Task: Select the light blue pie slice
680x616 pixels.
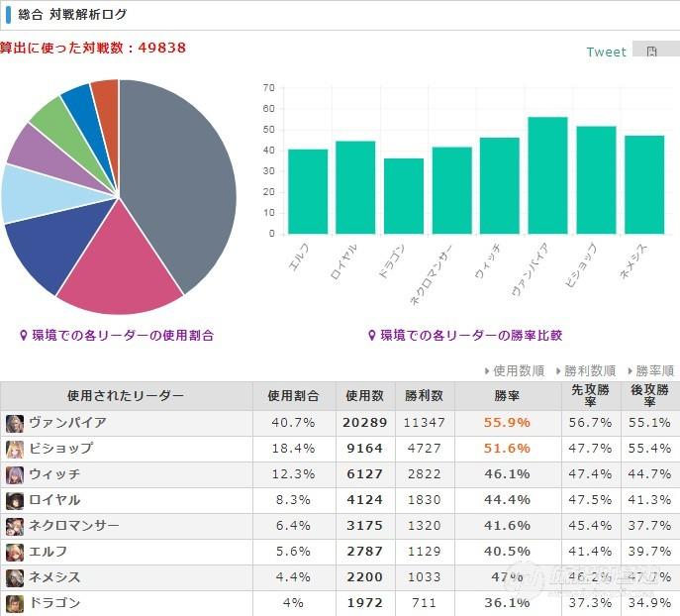Action: pos(42,195)
